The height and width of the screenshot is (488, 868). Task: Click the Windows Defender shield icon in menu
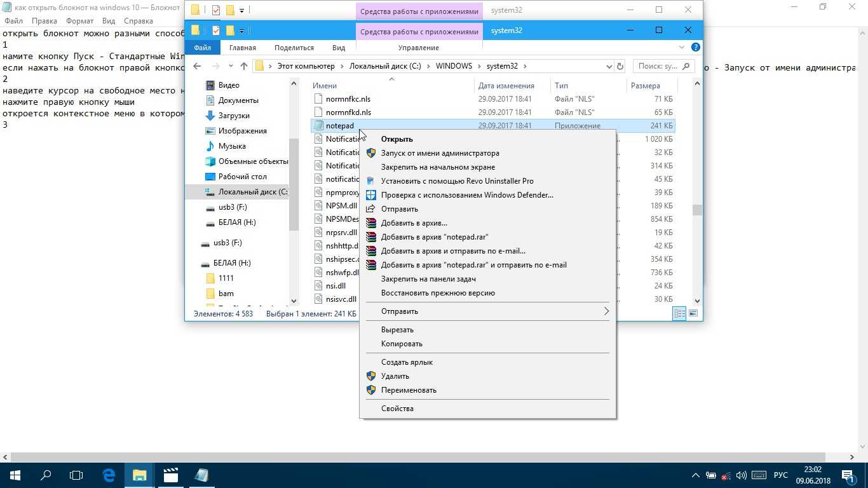tap(371, 195)
